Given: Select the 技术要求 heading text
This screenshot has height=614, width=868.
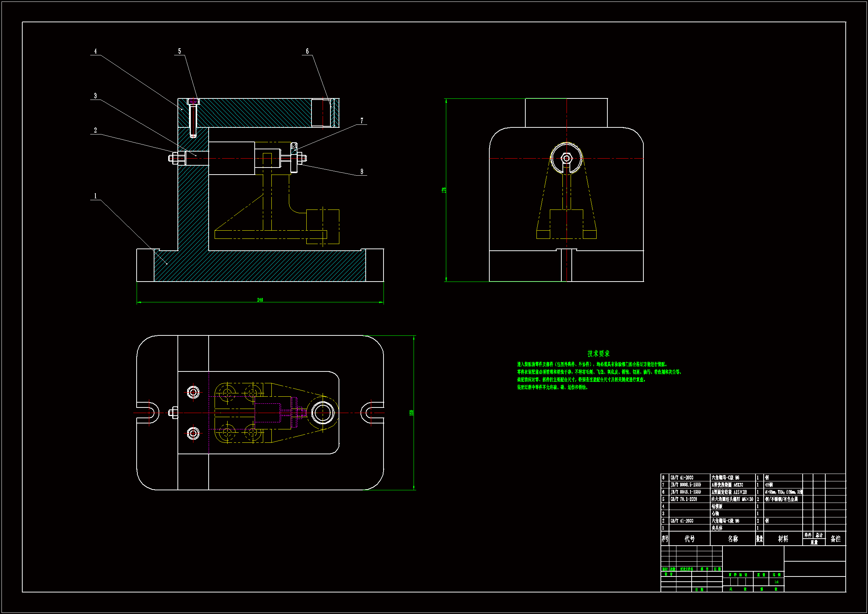Looking at the screenshot, I should click(598, 353).
